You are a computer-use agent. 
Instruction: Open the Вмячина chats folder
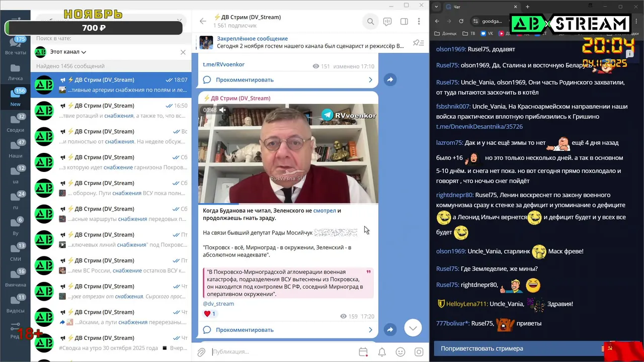click(16, 278)
